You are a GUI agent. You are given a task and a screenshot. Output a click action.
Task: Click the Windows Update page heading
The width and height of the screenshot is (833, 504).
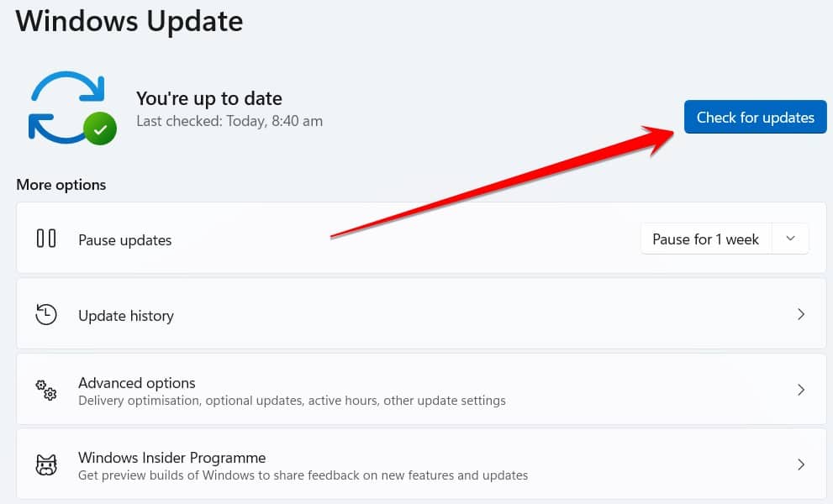point(129,21)
